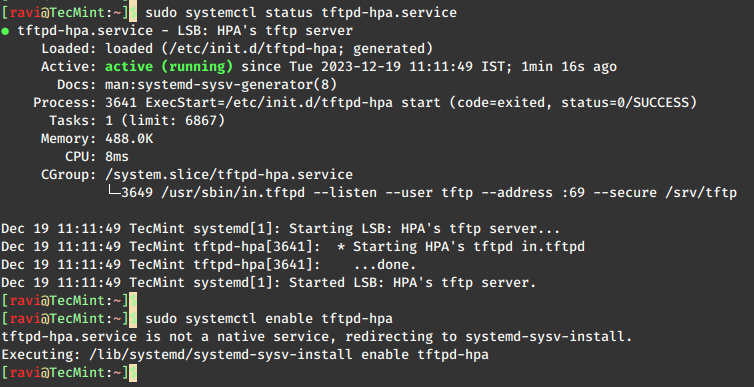Click the '...done.' log message
Image resolution: width=754 pixels, height=387 pixels.
coord(385,265)
